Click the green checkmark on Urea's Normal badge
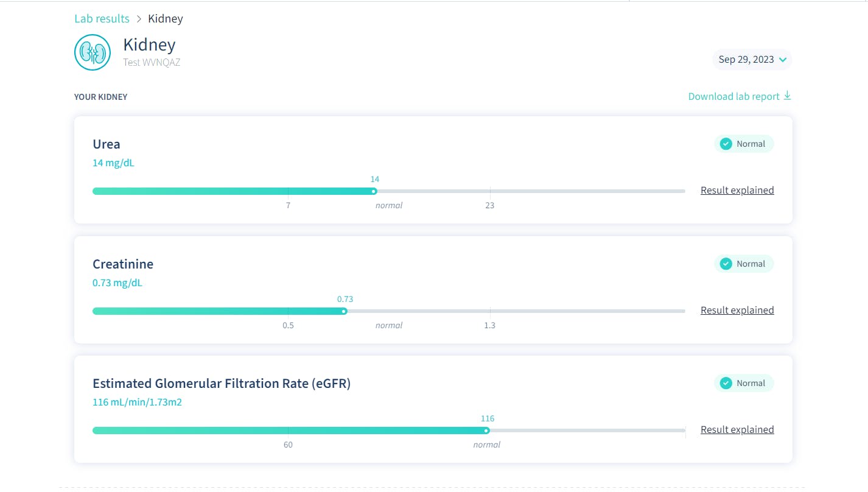Screen dimensions: 868x492 pos(726,144)
